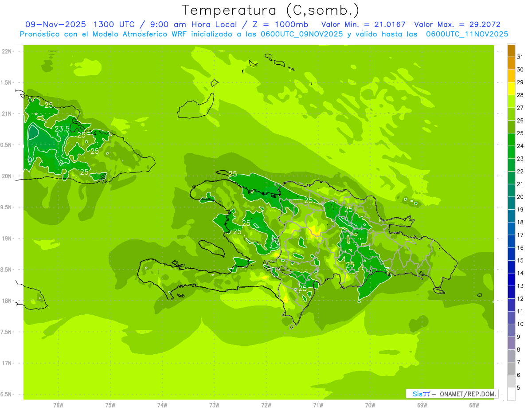The width and height of the screenshot is (532, 411).
Task: Click the '19N' latitude axis label
Action: tap(7, 239)
